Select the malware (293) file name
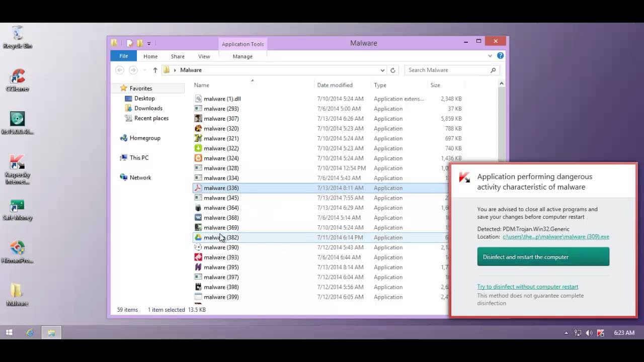 point(221,109)
